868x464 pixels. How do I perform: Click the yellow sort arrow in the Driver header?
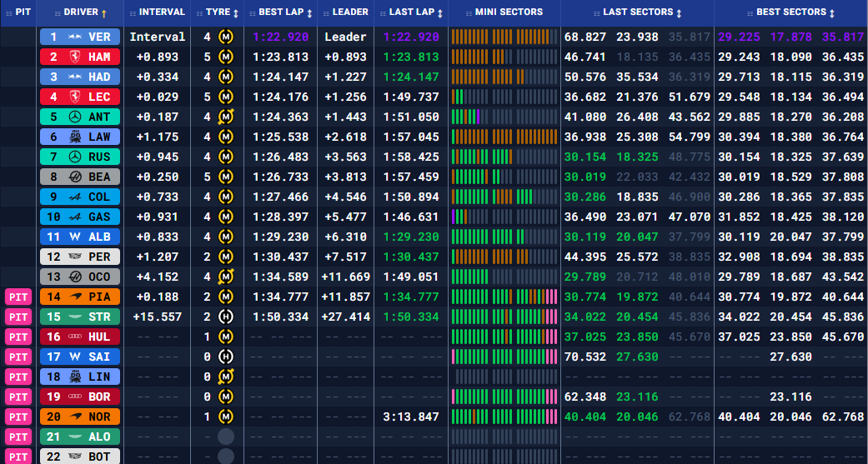(x=103, y=12)
